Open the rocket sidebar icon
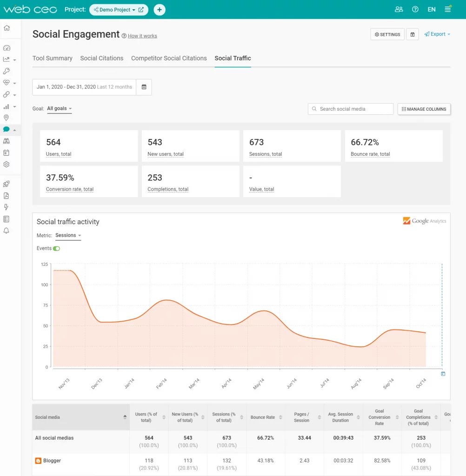Screen dimensions: 466x476 (7, 184)
